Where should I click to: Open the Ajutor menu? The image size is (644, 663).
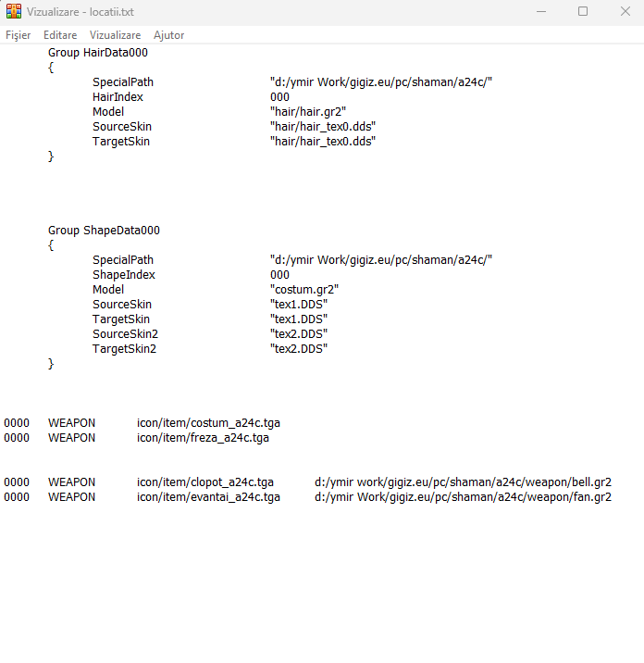pyautogui.click(x=168, y=35)
